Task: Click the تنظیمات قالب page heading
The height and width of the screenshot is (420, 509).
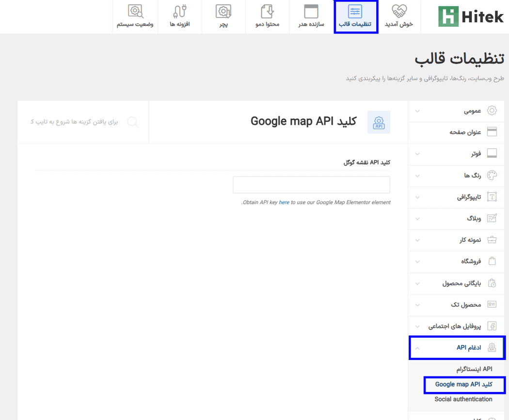Action: click(x=460, y=60)
